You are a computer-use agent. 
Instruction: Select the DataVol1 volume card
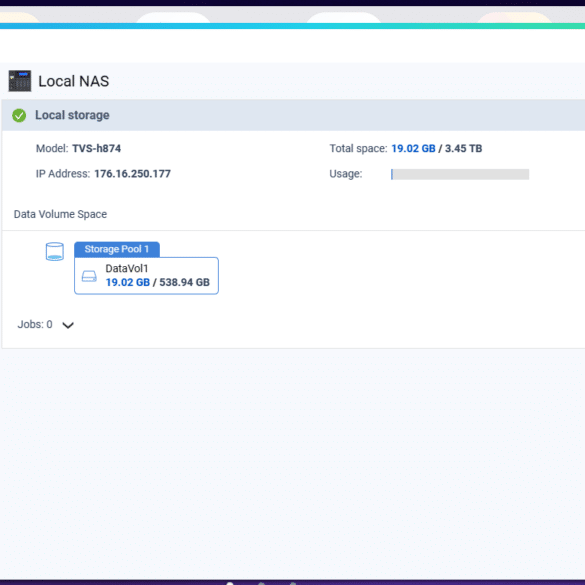(146, 276)
